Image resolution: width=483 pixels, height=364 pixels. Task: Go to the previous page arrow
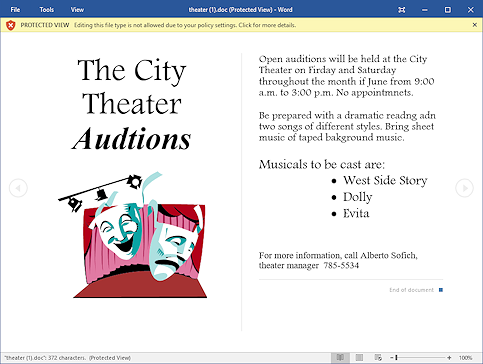coord(18,188)
